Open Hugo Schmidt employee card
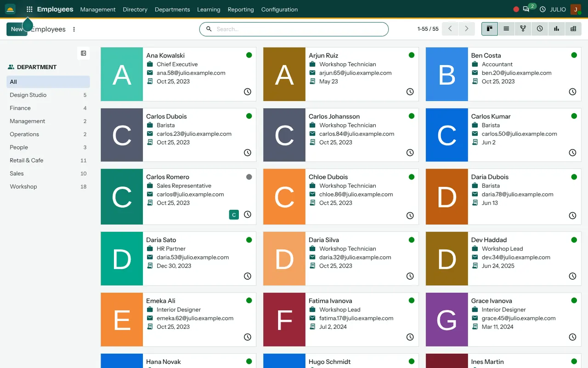The height and width of the screenshot is (368, 588). tap(341, 361)
